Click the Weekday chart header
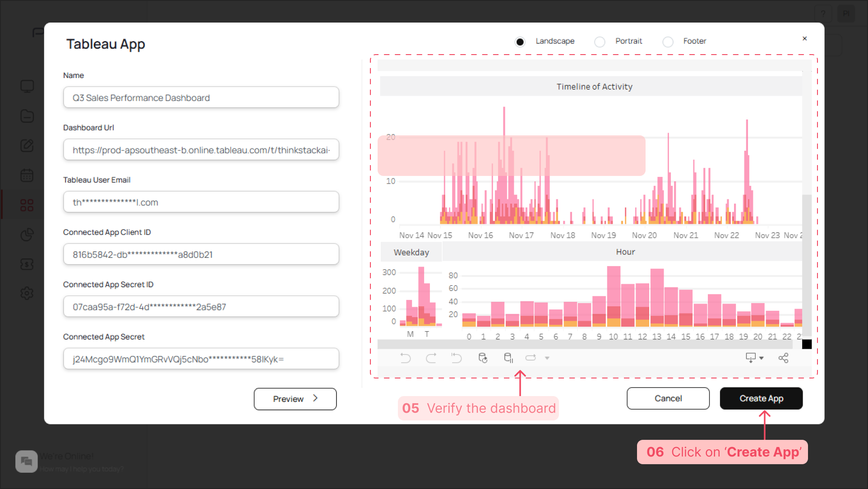 coord(411,252)
